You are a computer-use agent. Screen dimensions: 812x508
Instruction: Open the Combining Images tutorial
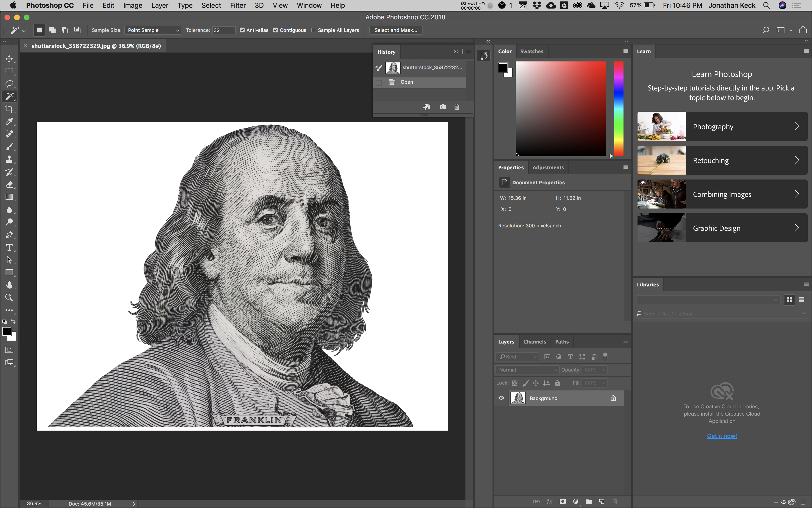722,194
